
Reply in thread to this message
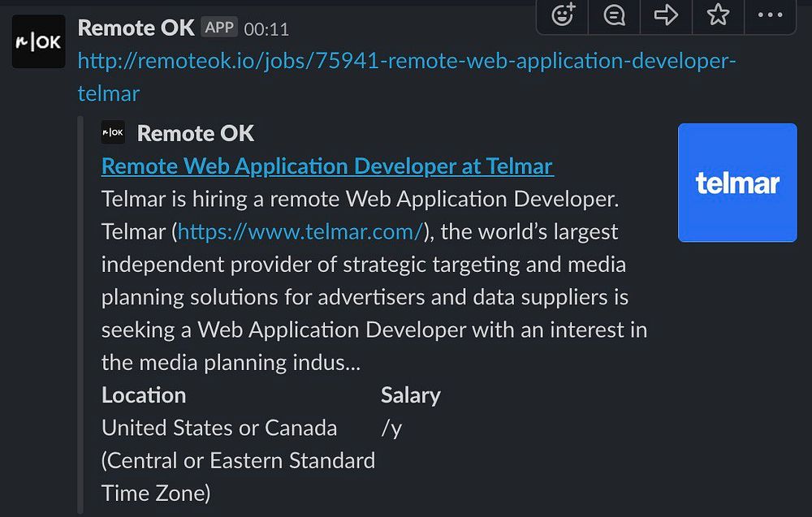[615, 15]
